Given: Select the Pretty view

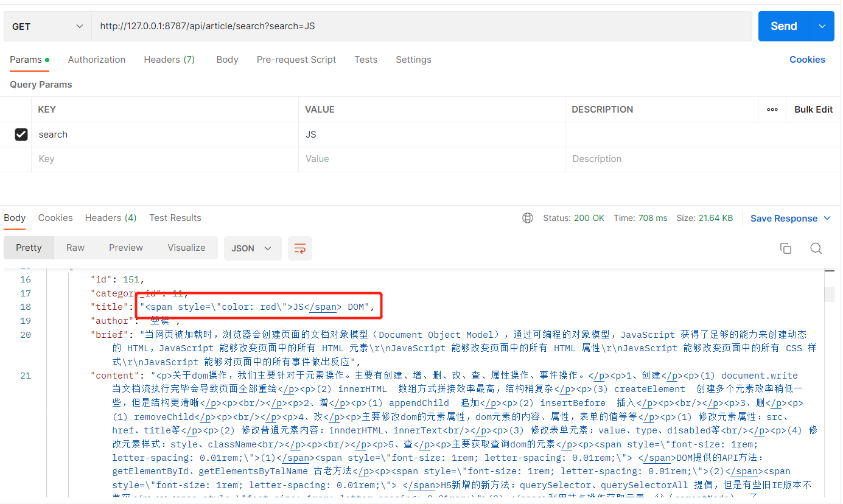Looking at the screenshot, I should point(29,248).
